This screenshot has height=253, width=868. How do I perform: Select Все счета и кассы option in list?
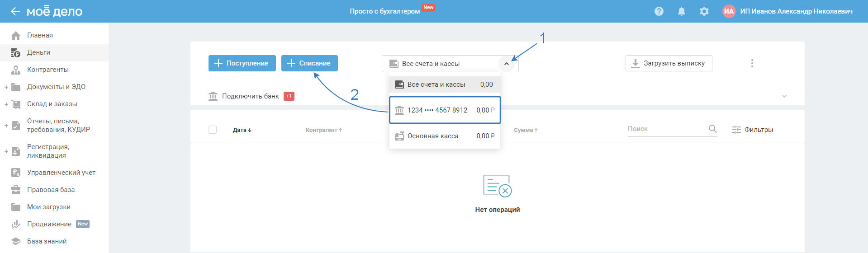(x=445, y=84)
